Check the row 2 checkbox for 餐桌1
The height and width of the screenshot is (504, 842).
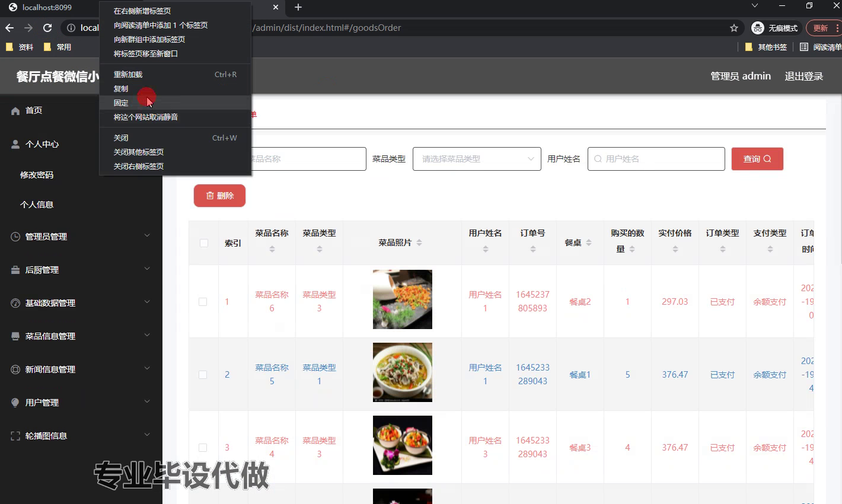pos(203,375)
